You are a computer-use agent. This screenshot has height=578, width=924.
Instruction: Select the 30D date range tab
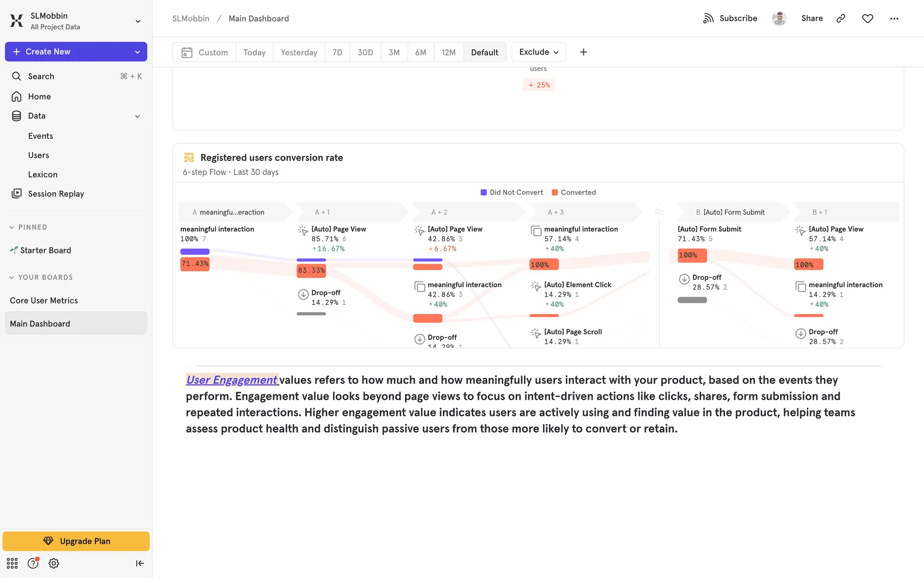pos(365,52)
